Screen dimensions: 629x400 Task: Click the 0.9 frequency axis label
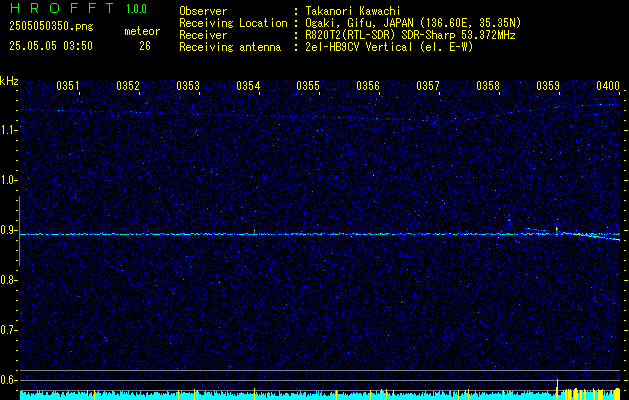[x=7, y=230]
